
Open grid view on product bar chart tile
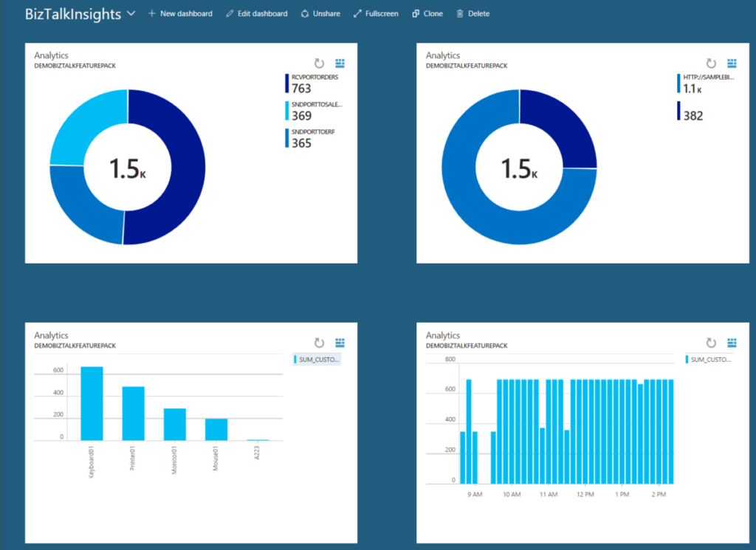[340, 343]
